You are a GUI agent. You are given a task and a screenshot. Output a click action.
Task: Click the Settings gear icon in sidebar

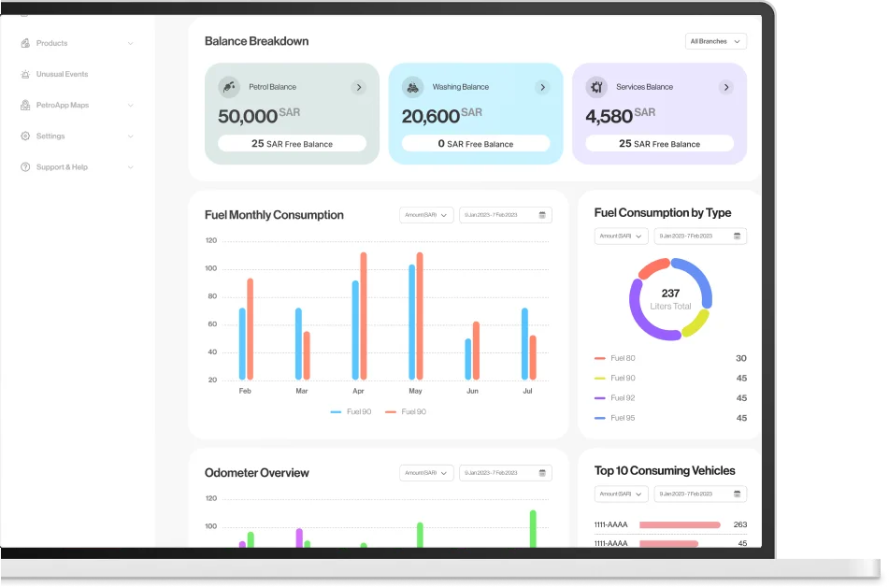pyautogui.click(x=26, y=136)
